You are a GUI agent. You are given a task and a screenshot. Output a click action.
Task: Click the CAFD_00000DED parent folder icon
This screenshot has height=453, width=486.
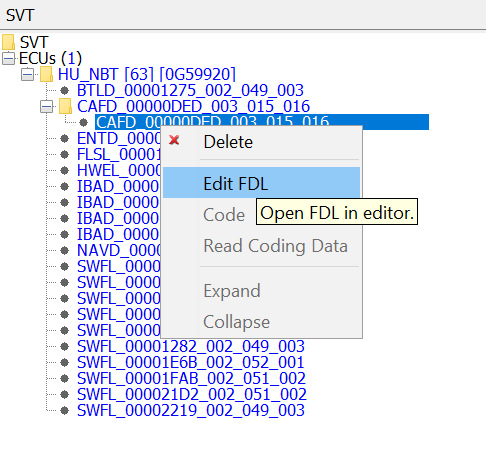66,106
